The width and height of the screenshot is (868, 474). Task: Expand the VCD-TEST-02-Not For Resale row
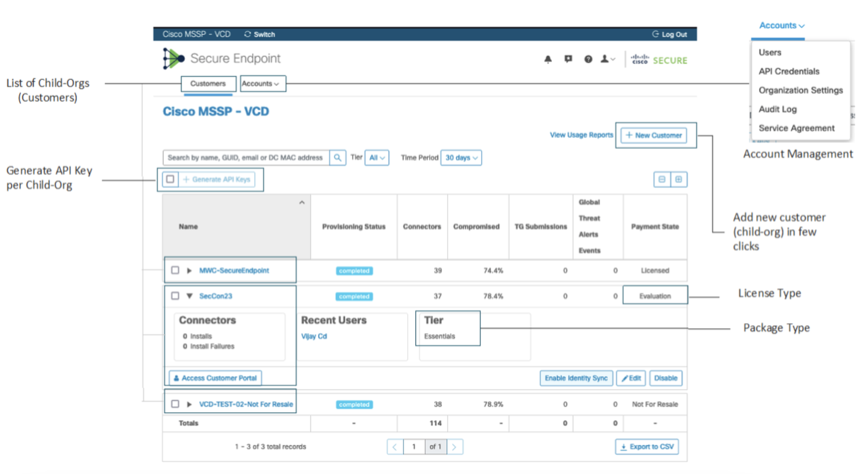click(x=189, y=404)
